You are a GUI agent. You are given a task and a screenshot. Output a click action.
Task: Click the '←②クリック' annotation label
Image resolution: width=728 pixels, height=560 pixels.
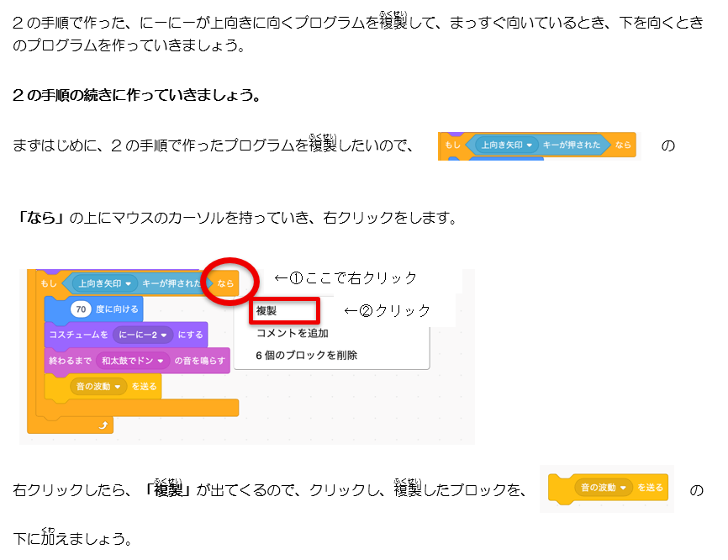coord(388,310)
